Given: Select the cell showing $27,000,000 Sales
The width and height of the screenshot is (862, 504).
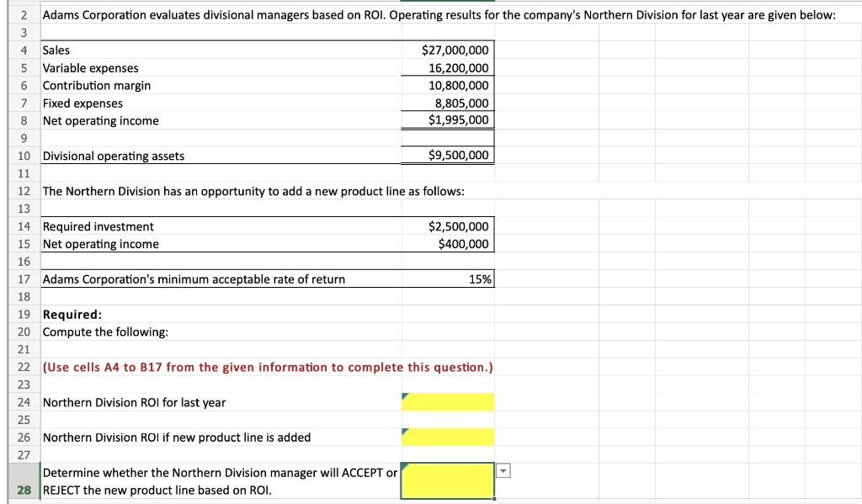Looking at the screenshot, I should (x=447, y=50).
